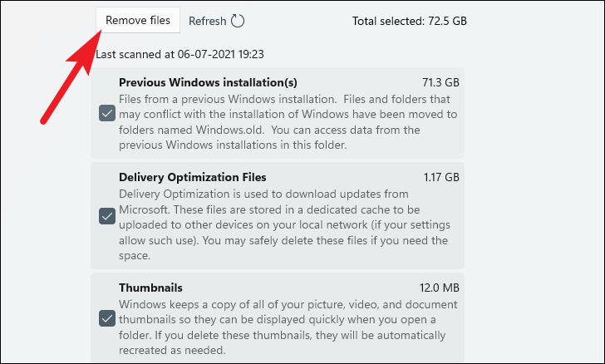The height and width of the screenshot is (364, 605).
Task: Toggle the Delivery Optimization Files checkbox
Action: pyautogui.click(x=107, y=216)
